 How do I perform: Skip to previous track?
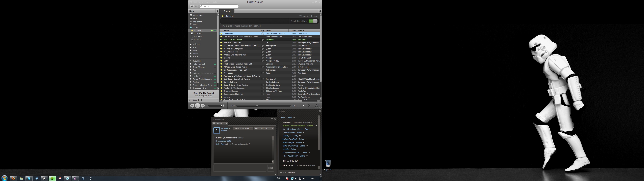pyautogui.click(x=192, y=106)
